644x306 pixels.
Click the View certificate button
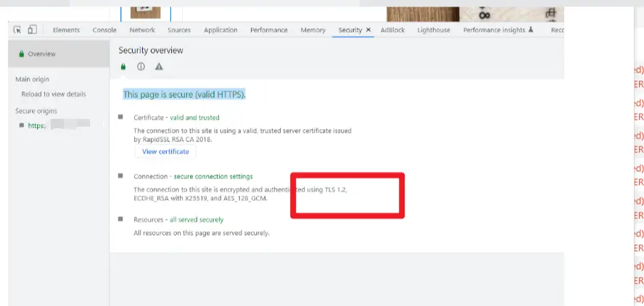(165, 152)
